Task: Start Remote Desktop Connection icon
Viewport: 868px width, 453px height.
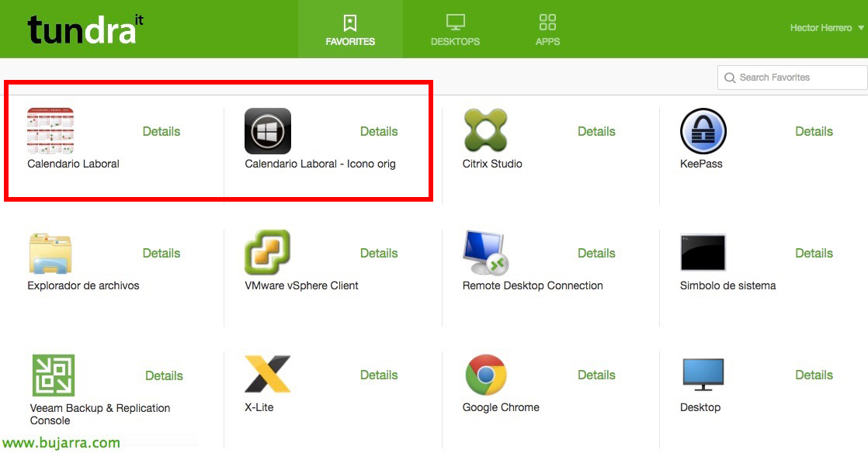Action: pos(485,253)
